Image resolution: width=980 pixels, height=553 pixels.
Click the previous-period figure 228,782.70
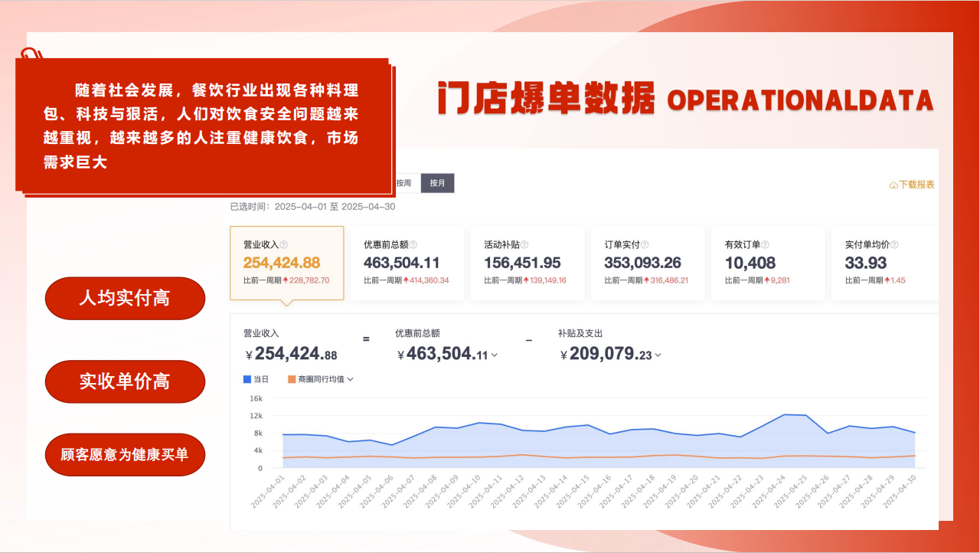pos(309,280)
